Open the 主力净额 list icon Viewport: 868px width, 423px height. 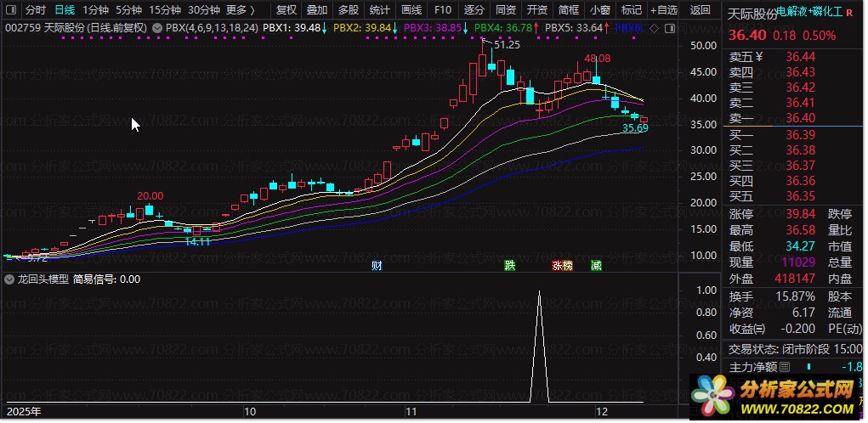[x=785, y=367]
